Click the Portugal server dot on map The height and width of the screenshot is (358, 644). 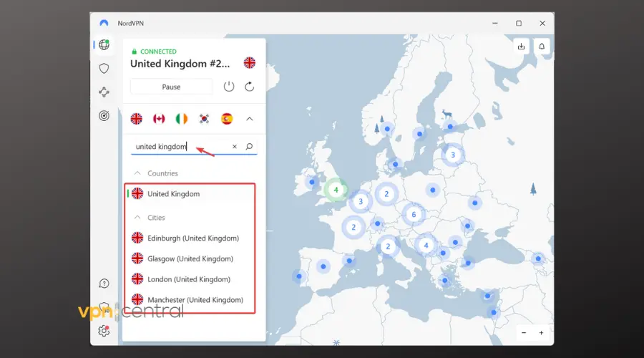(299, 276)
